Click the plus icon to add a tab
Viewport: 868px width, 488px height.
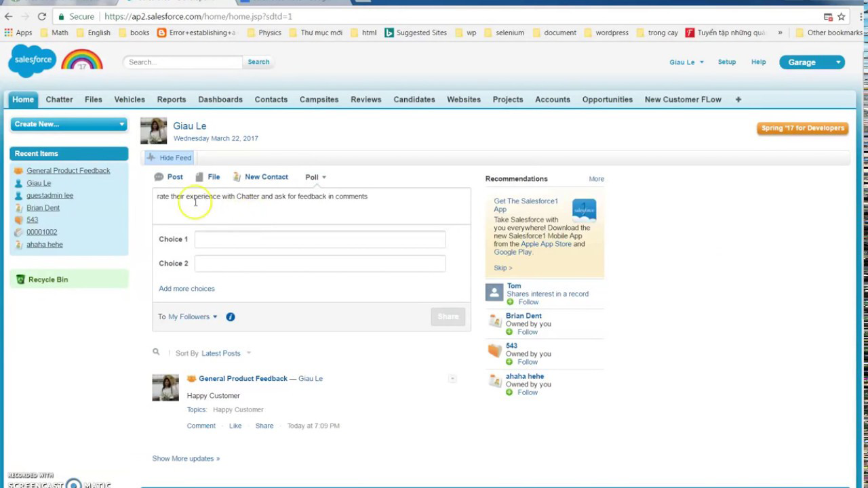(738, 100)
